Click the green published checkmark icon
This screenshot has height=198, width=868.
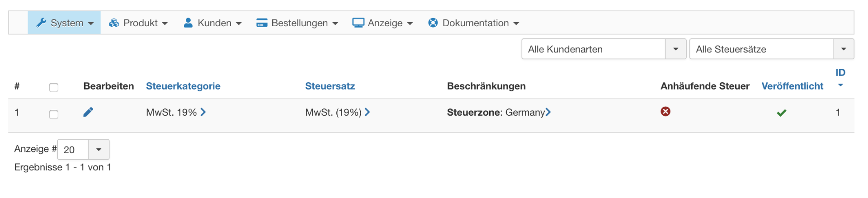point(781,113)
